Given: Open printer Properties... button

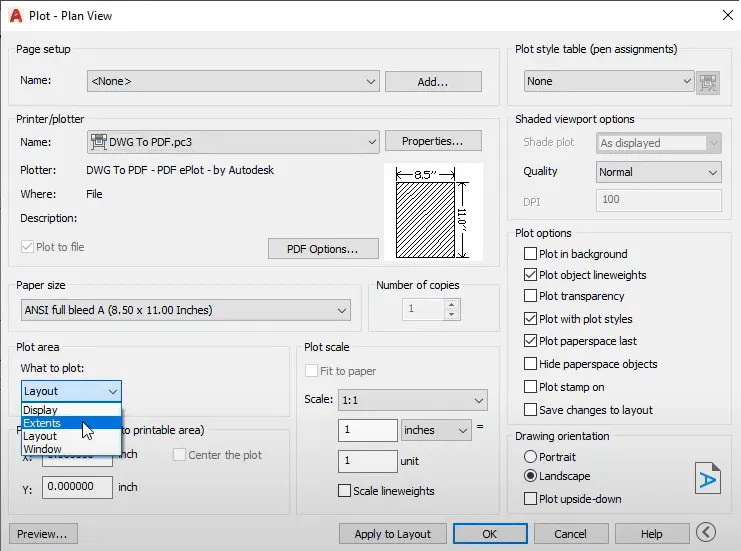Looking at the screenshot, I should pyautogui.click(x=433, y=141).
